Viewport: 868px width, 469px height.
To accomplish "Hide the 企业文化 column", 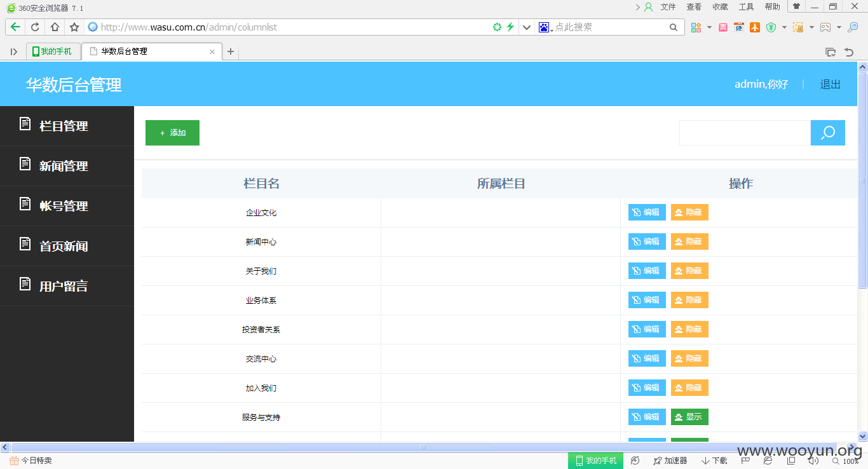I will pos(689,212).
